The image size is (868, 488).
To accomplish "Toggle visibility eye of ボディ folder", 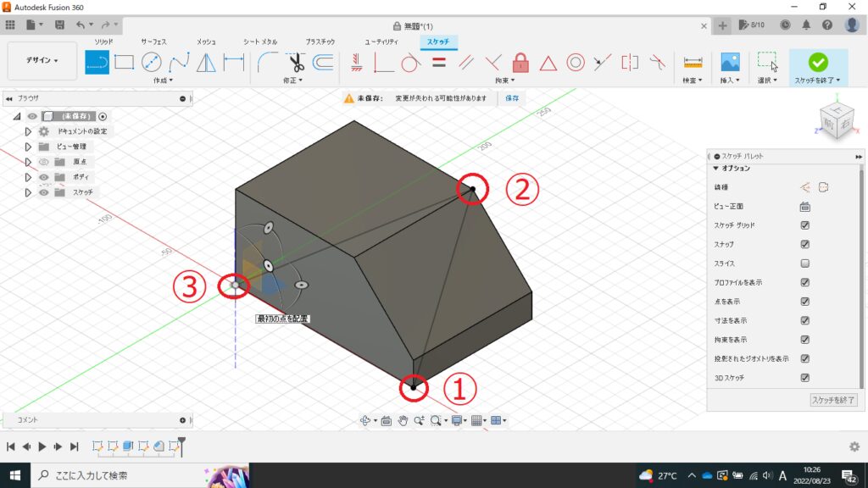I will 44,177.
